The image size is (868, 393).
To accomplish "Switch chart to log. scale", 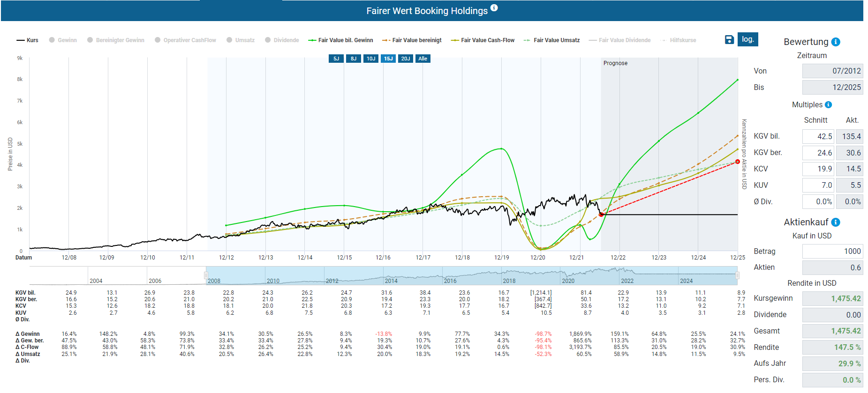I will click(747, 39).
